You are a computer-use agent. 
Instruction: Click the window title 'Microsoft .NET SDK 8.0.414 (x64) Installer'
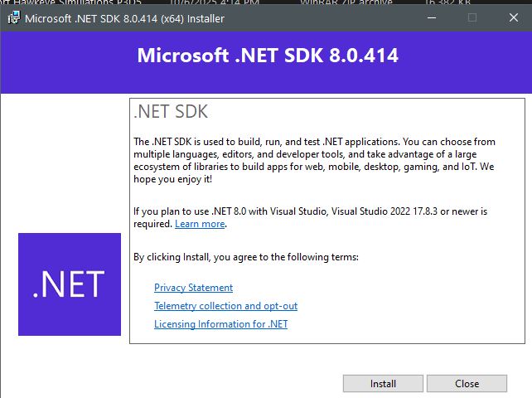click(x=124, y=19)
